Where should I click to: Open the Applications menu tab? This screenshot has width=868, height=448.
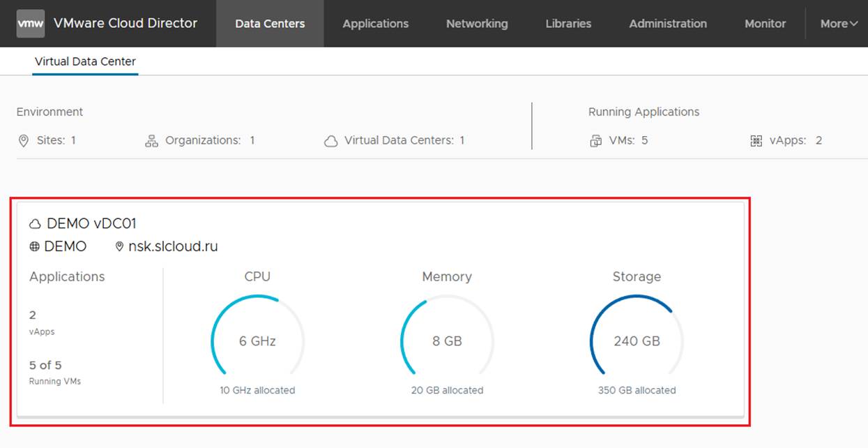click(x=375, y=24)
